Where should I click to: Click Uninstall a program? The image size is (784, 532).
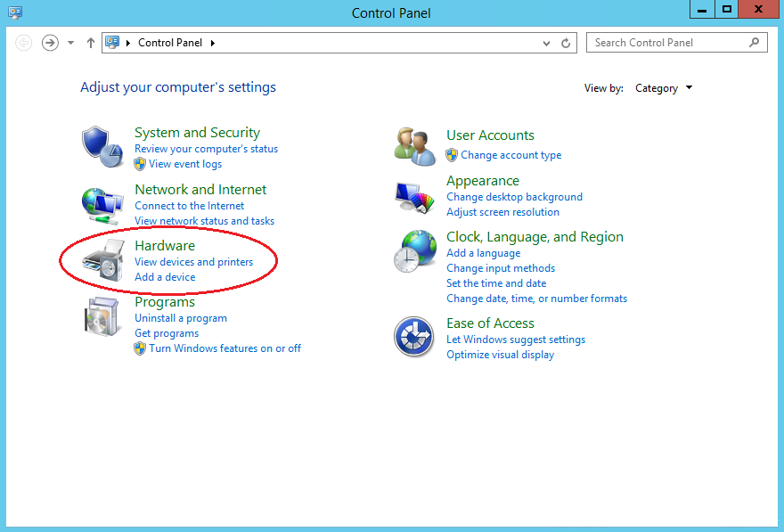click(181, 317)
